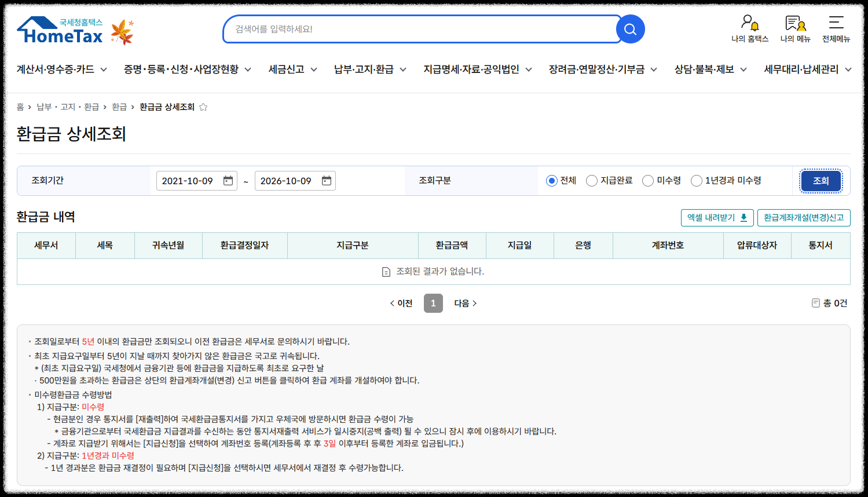
Task: Go to 홈 in the breadcrumb
Action: pyautogui.click(x=20, y=107)
